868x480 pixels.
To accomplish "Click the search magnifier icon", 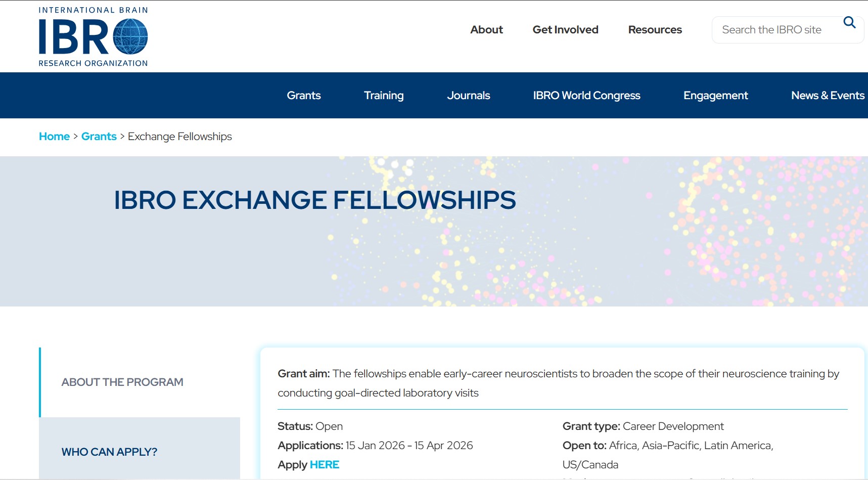I will 849,23.
